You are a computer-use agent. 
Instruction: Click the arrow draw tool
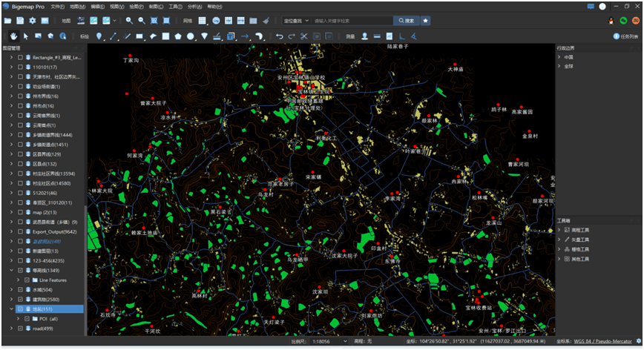click(245, 36)
